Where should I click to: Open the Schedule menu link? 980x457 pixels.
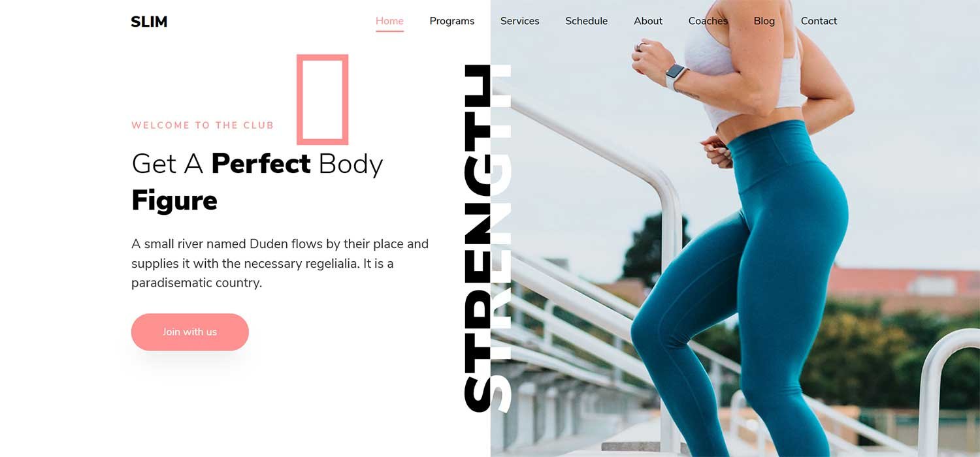pos(587,21)
